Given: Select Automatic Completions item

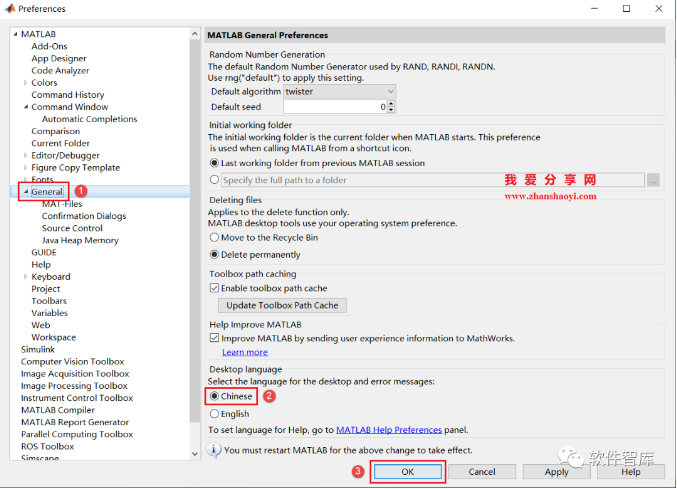Looking at the screenshot, I should [89, 119].
